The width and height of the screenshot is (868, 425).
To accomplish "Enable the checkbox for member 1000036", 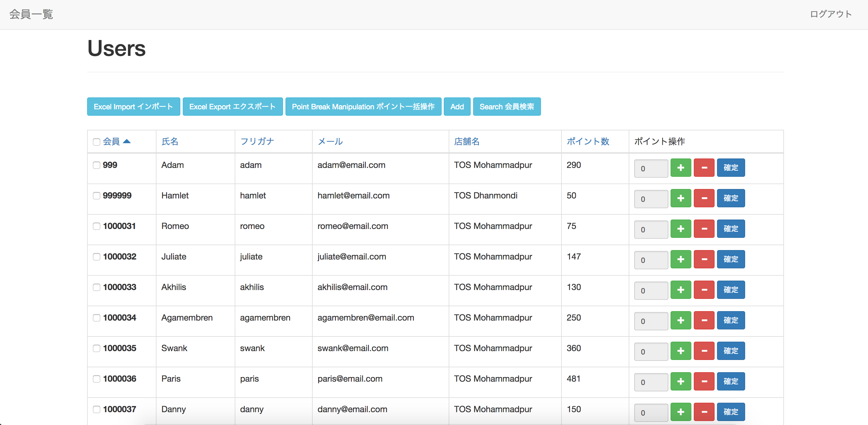I will click(x=97, y=379).
